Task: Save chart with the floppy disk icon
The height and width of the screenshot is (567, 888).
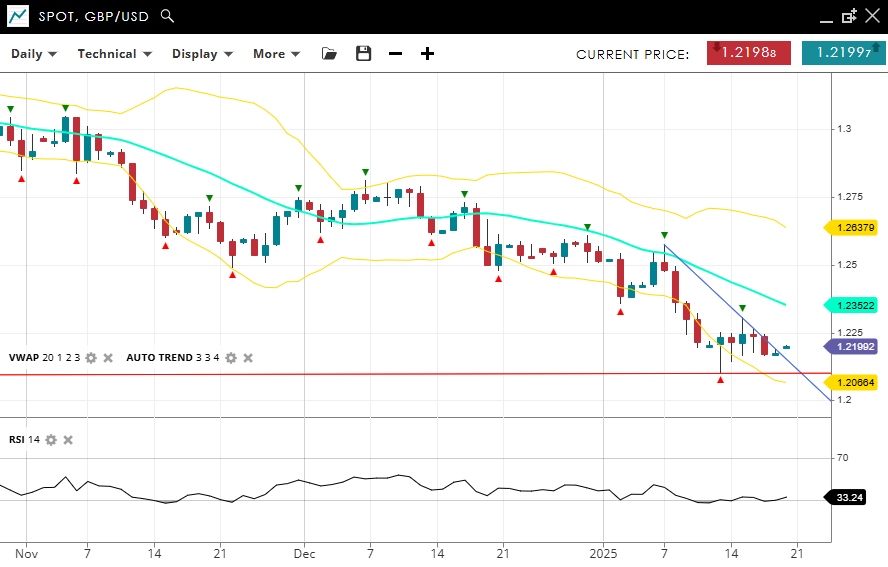Action: pos(363,54)
